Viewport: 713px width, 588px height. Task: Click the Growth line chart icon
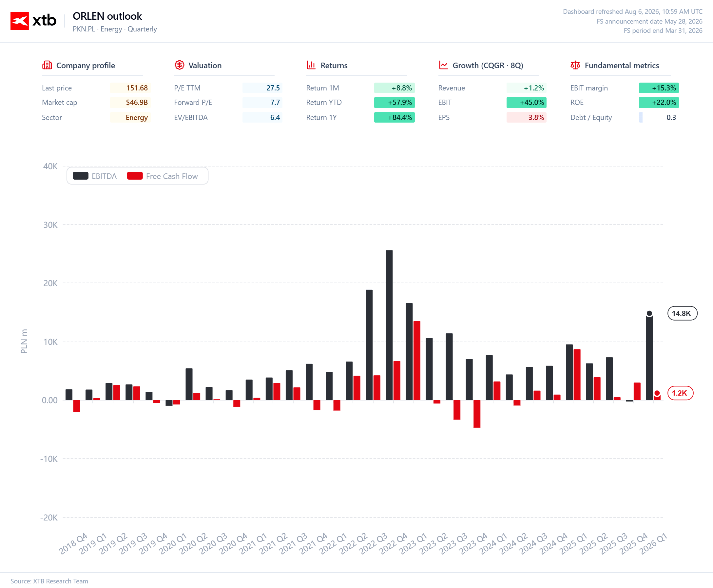[443, 65]
